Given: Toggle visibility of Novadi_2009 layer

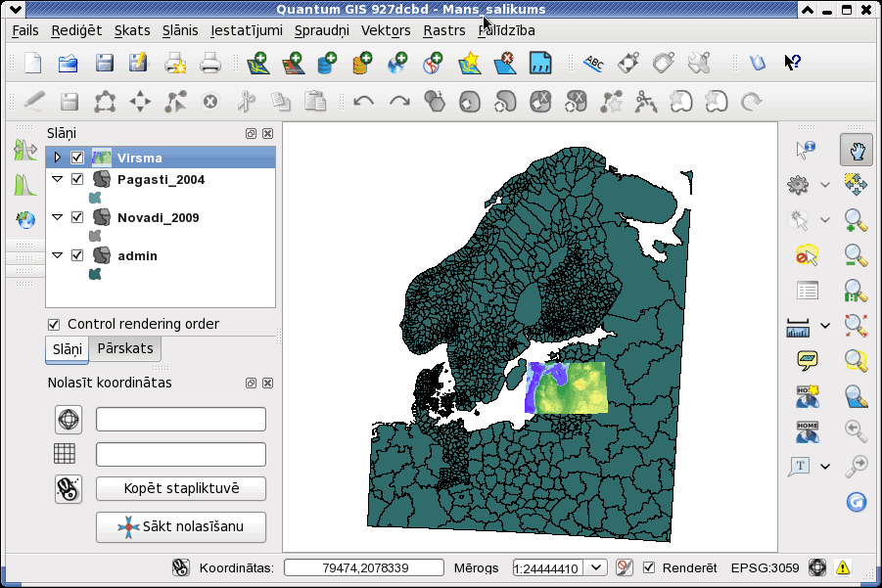Looking at the screenshot, I should [77, 217].
